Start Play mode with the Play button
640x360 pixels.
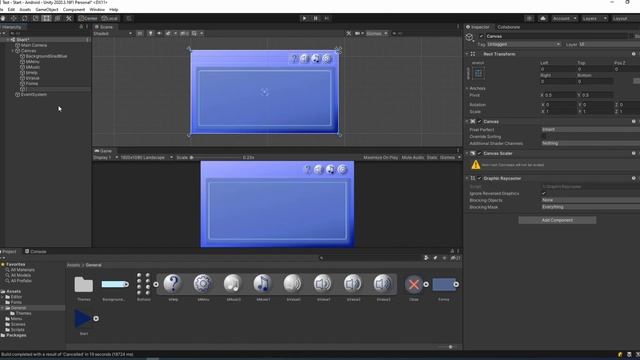pos(304,18)
